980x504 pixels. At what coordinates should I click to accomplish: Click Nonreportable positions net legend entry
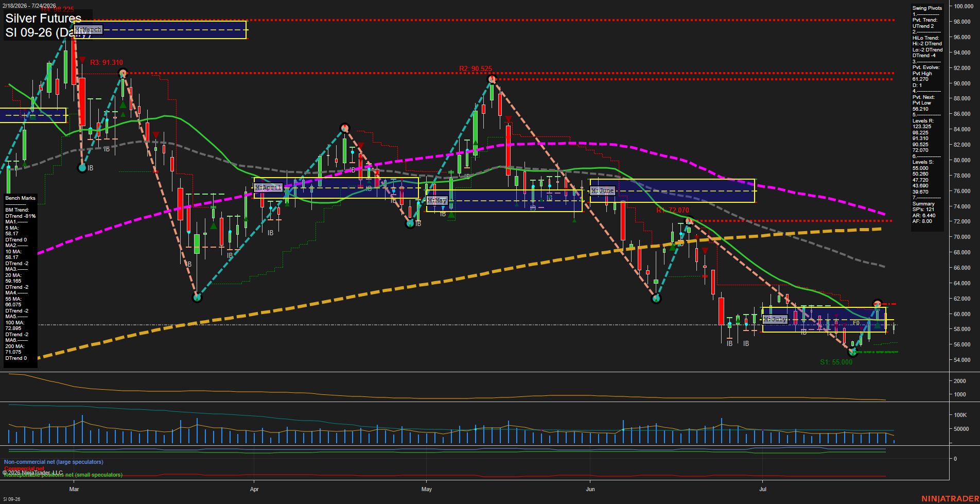click(63, 475)
